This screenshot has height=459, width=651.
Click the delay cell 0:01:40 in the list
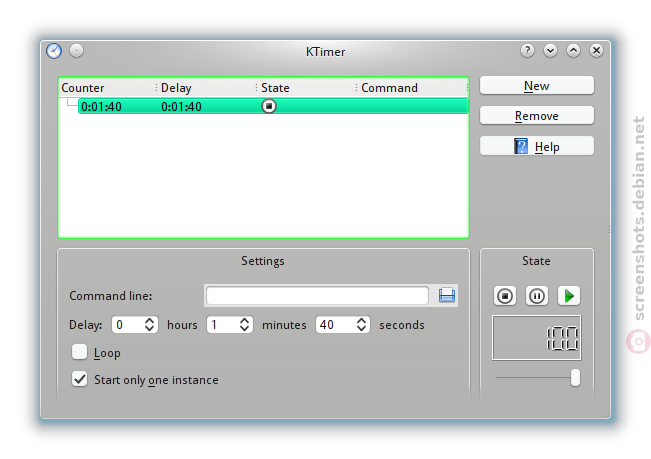pyautogui.click(x=181, y=107)
